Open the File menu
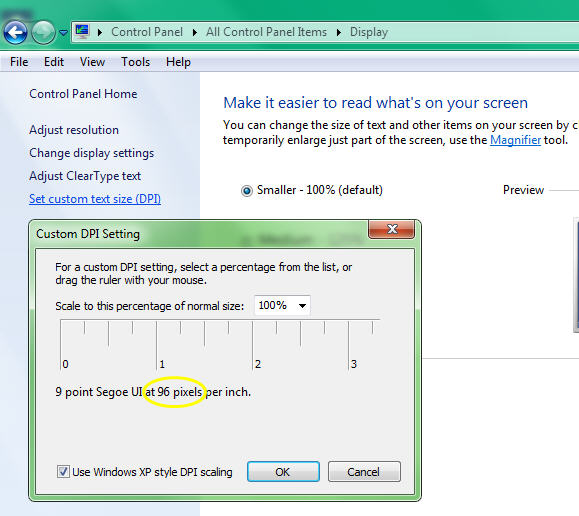The image size is (579, 516). 19,62
